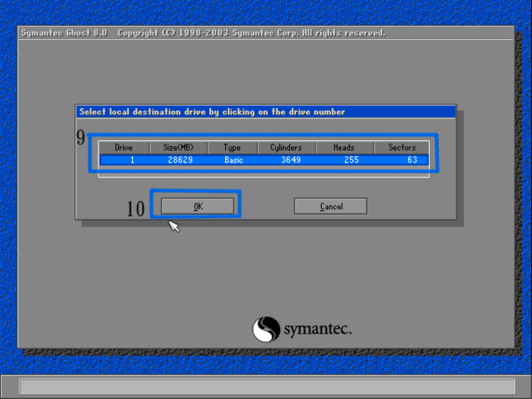Viewport: 532px width, 399px height.
Task: Click the Basic type cell
Action: pos(234,160)
